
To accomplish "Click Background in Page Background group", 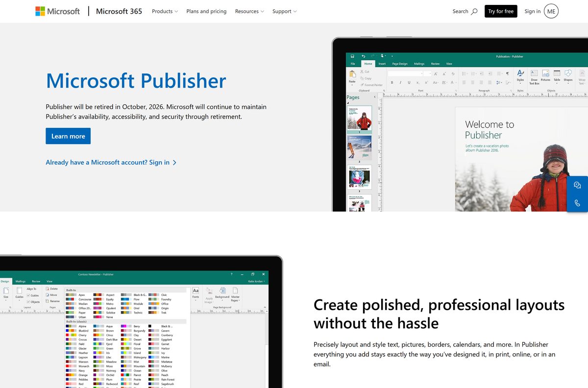I will (x=222, y=293).
